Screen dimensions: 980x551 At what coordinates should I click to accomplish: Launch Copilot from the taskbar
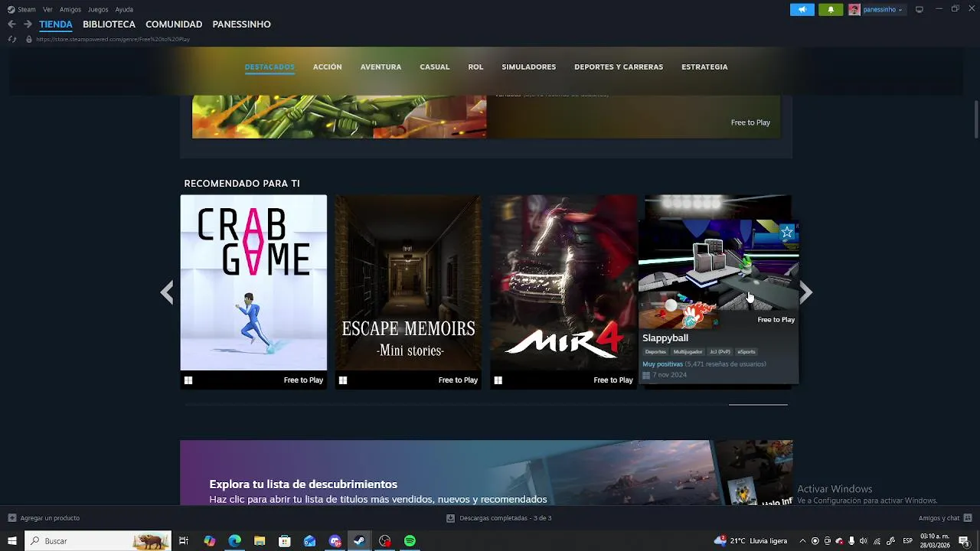click(209, 541)
